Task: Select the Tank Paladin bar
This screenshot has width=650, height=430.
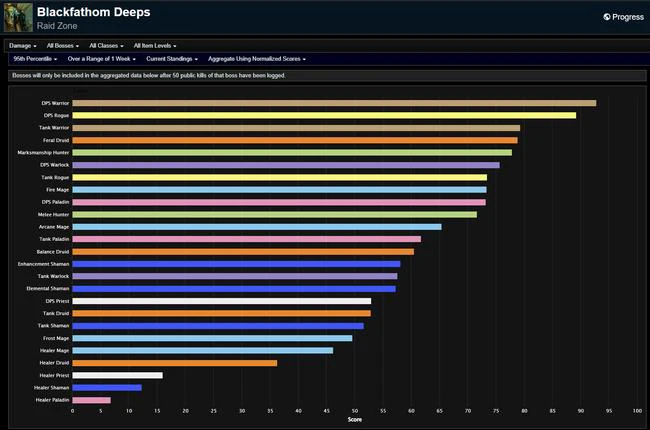Action: pyautogui.click(x=247, y=239)
